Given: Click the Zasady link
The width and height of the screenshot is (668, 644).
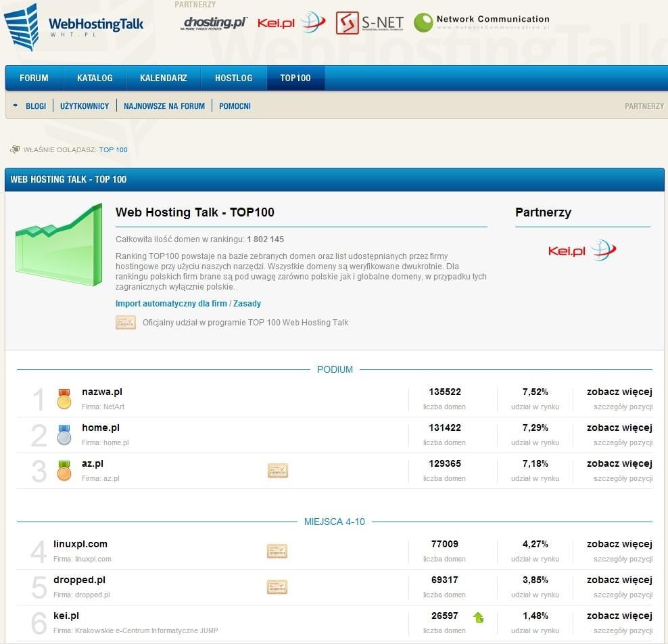Looking at the screenshot, I should click(x=247, y=304).
